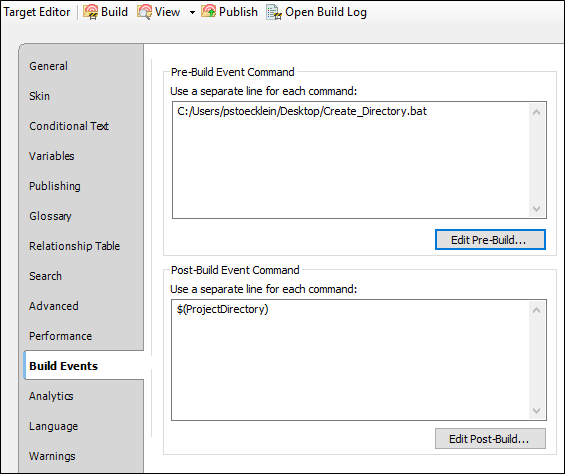Click Pre-Build box scroll down arrow

coord(537,209)
